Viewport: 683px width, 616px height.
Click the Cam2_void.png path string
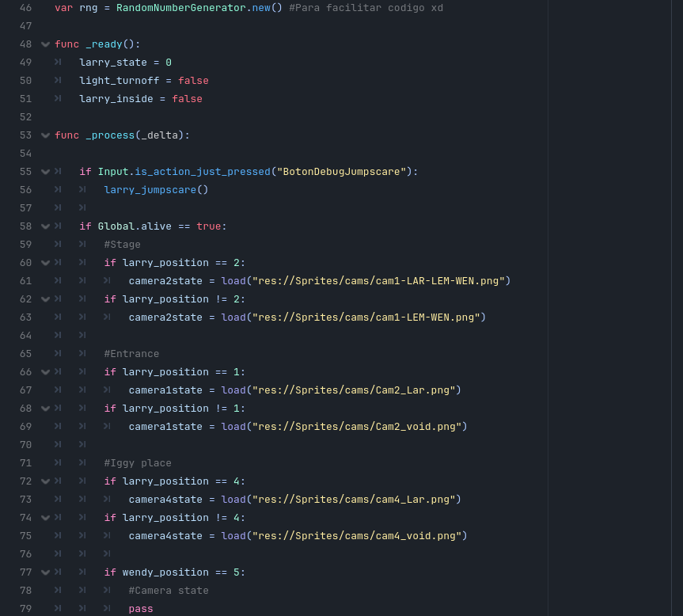point(357,427)
